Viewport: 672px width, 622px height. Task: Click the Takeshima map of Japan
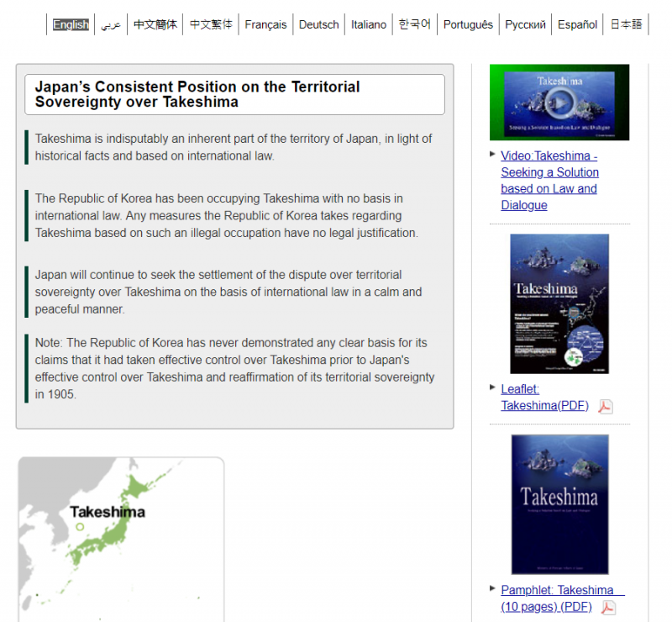pyautogui.click(x=121, y=539)
